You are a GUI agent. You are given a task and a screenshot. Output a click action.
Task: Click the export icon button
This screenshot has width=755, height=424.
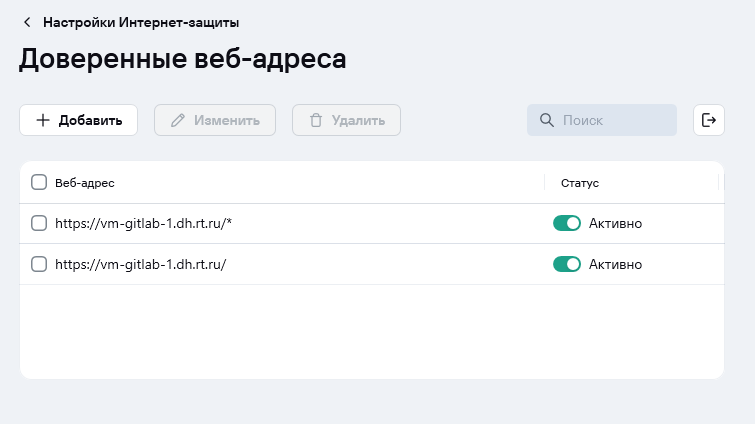(x=708, y=120)
